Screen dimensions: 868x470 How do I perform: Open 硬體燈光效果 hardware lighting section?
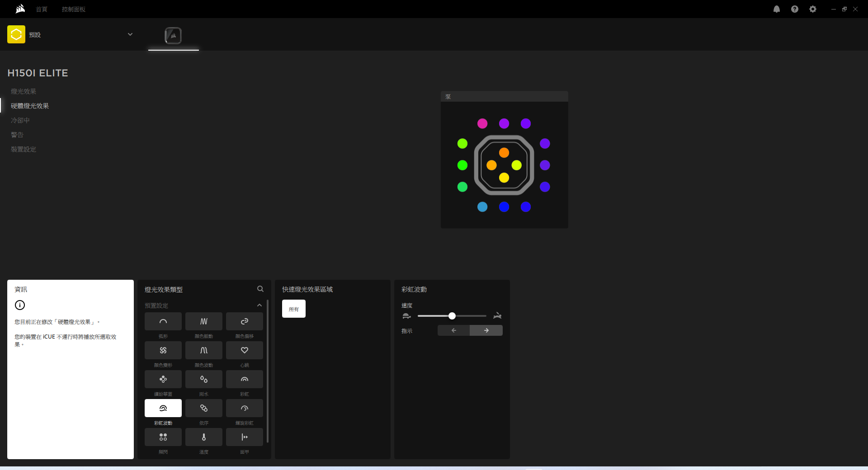click(30, 106)
